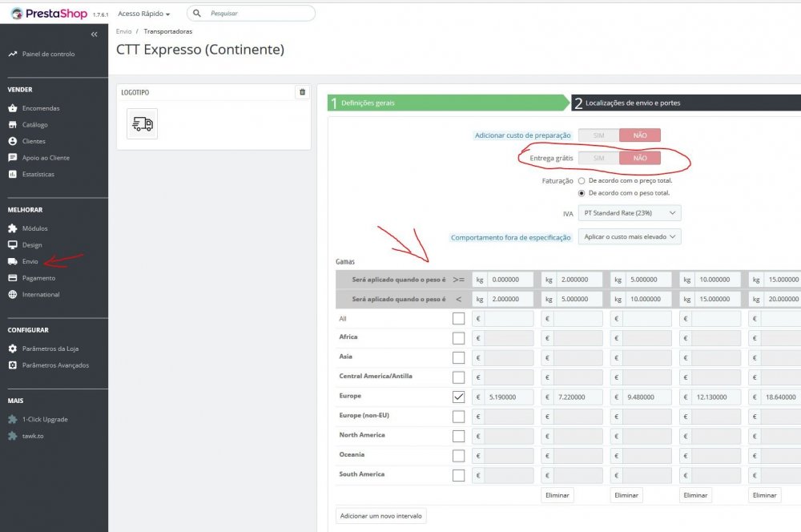Viewport: 801px width, 532px height.
Task: Edit Europe price field 9.480000
Action: tap(647, 397)
